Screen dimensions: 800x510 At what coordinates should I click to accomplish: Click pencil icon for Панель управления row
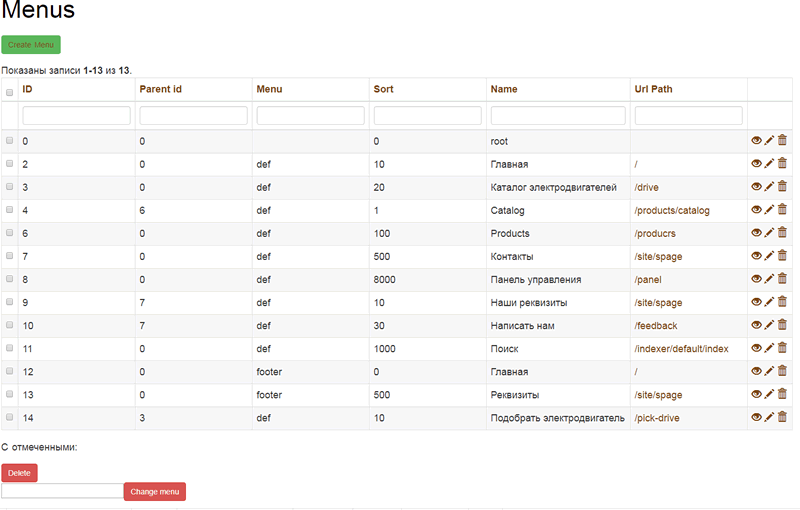(x=769, y=279)
